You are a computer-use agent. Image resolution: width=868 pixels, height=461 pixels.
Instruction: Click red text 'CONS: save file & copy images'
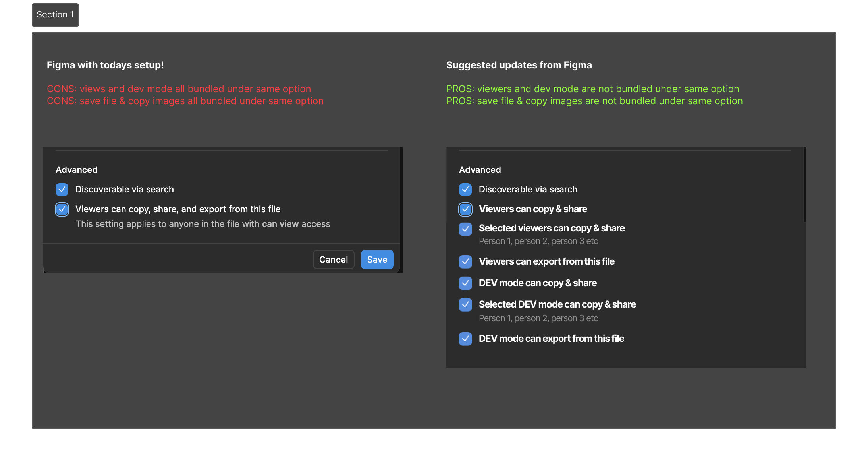pyautogui.click(x=185, y=101)
